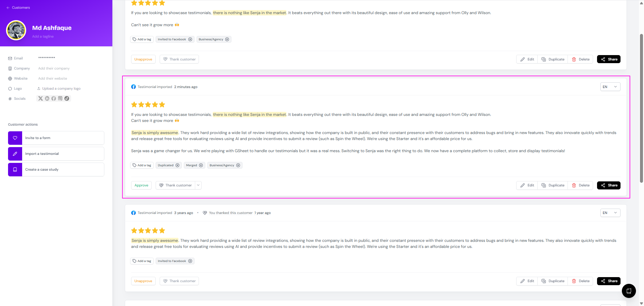Screen dimensions: 644x306
Task: Click the page vertical scrollbar
Action: pos(641,107)
